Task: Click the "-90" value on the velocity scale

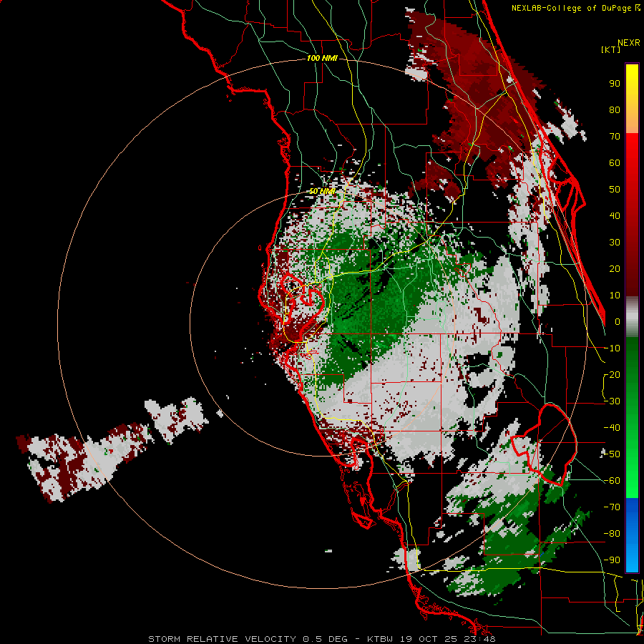Action: (x=612, y=560)
